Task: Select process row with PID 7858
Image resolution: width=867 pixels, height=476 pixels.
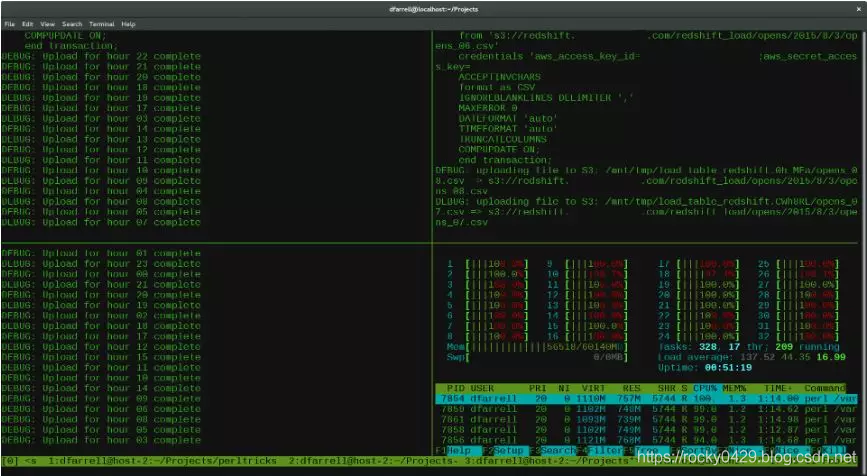Action: [646, 430]
